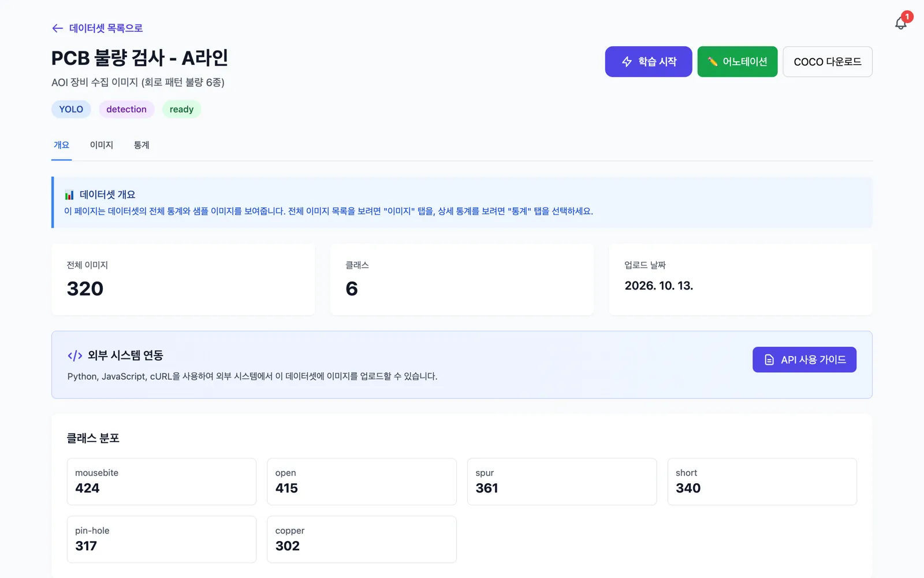This screenshot has width=924, height=578.
Task: Open the 통계 tab
Action: click(x=141, y=145)
